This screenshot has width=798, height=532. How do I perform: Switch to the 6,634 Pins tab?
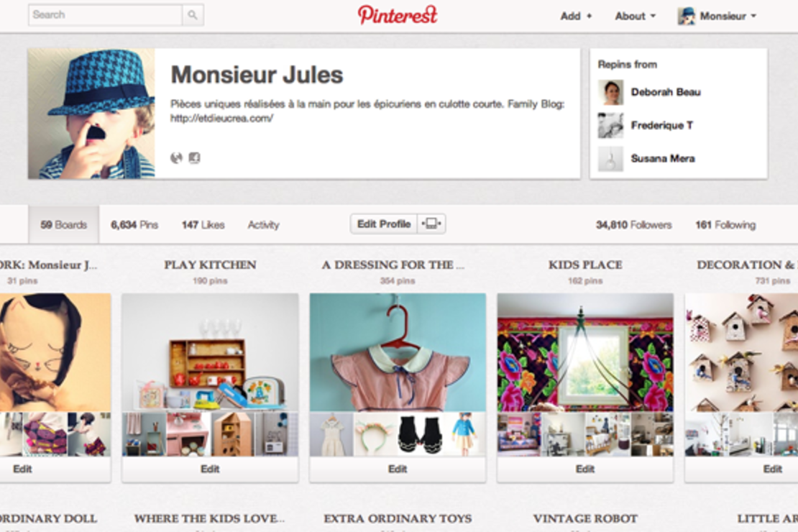point(134,224)
